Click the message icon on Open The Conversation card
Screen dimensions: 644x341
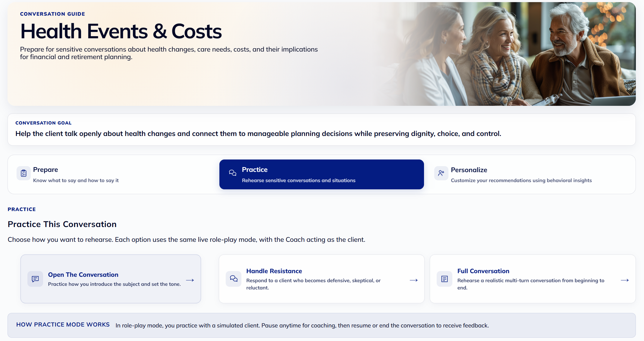click(35, 279)
